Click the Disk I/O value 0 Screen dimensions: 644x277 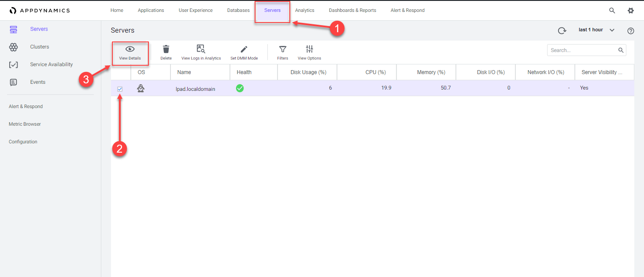[x=509, y=88]
